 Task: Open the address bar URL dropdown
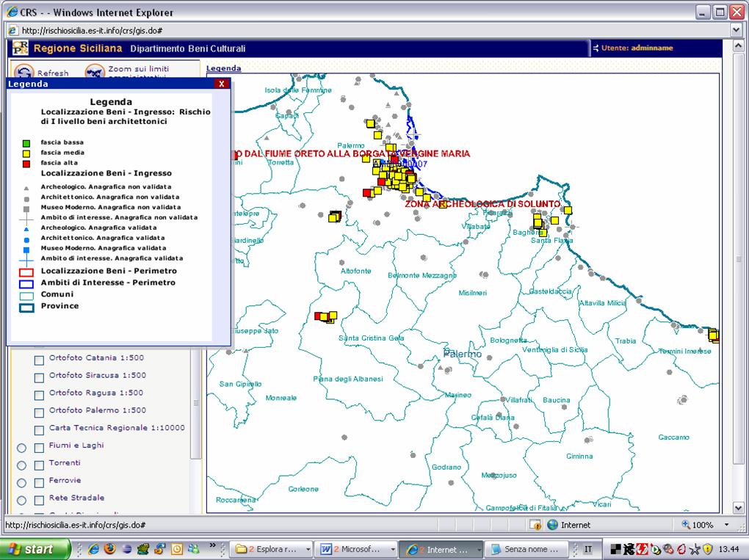pyautogui.click(x=737, y=30)
